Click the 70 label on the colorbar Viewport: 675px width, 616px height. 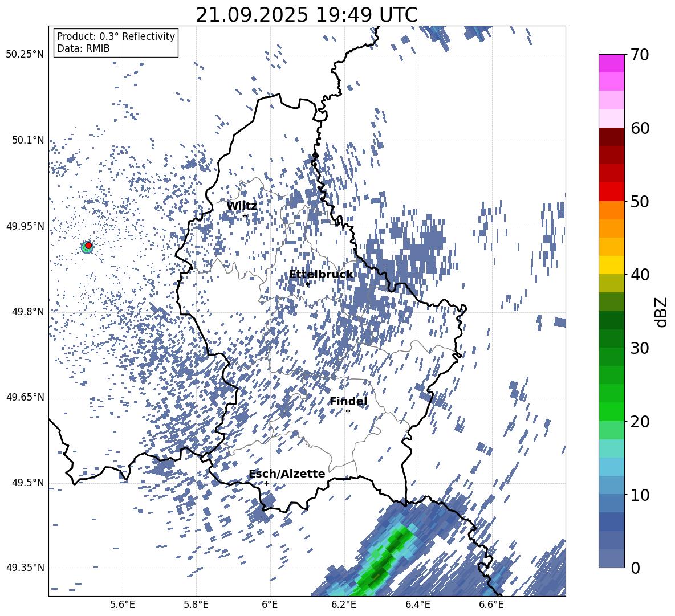(x=640, y=55)
